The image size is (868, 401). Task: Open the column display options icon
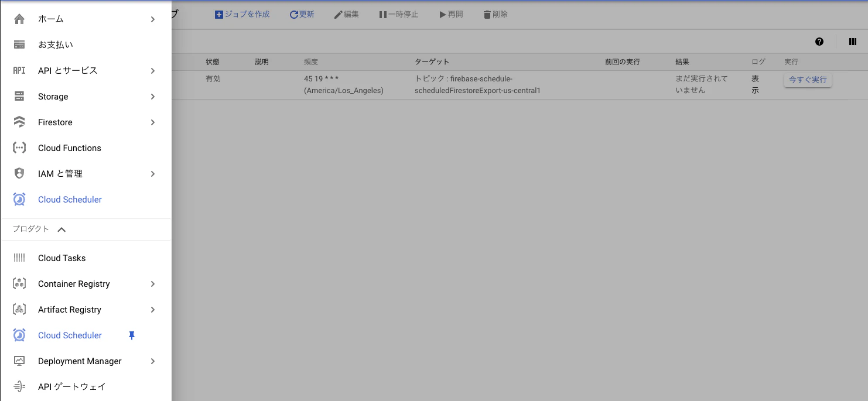coord(853,42)
